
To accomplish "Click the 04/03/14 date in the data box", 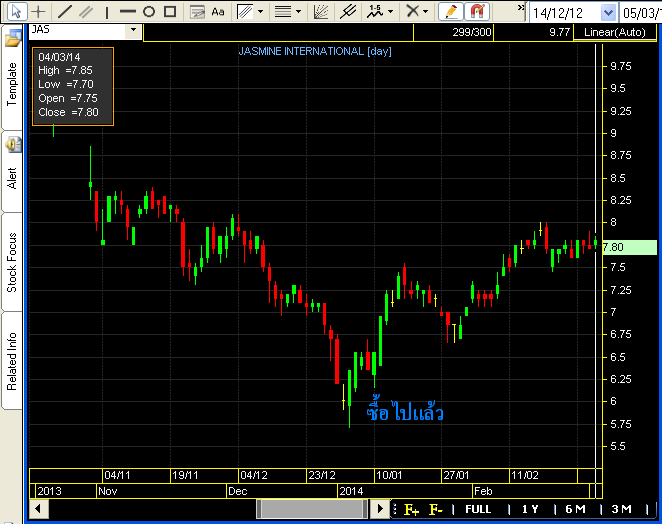I will 59,57.
